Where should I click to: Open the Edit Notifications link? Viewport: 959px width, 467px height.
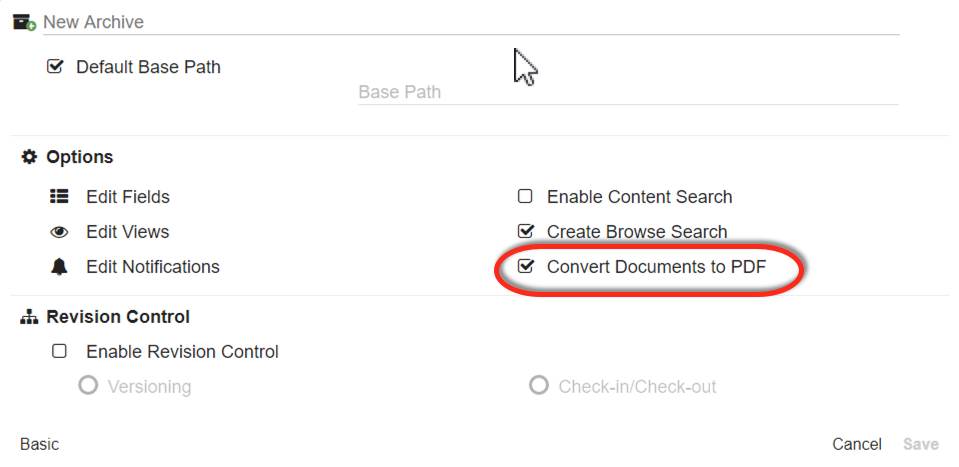pos(153,267)
